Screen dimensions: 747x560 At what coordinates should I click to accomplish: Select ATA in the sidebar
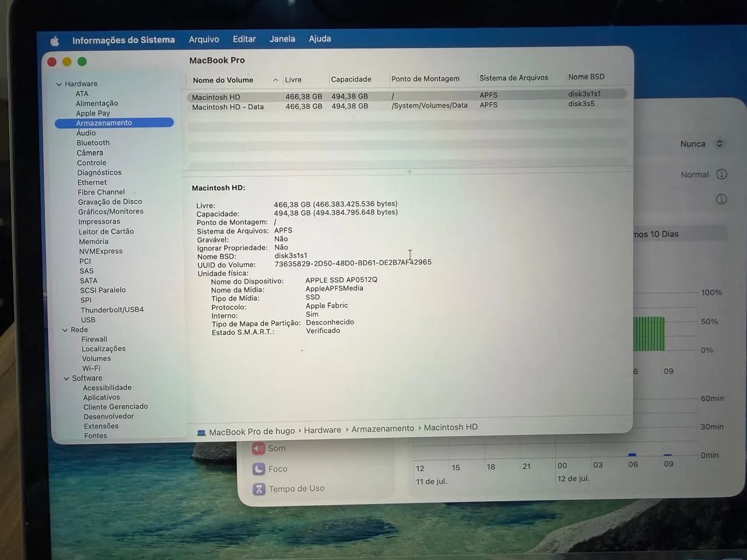coord(82,94)
